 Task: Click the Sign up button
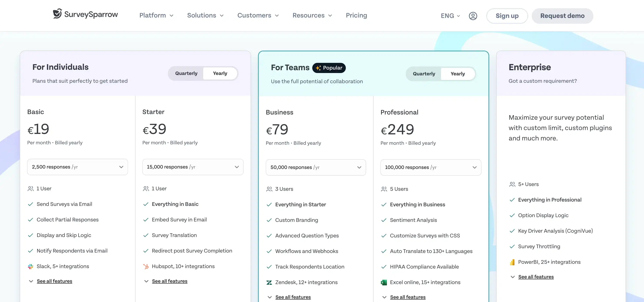tap(507, 16)
